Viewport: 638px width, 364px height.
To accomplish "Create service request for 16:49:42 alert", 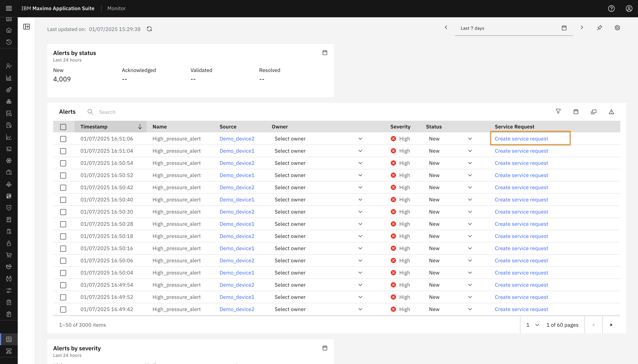I will point(521,309).
